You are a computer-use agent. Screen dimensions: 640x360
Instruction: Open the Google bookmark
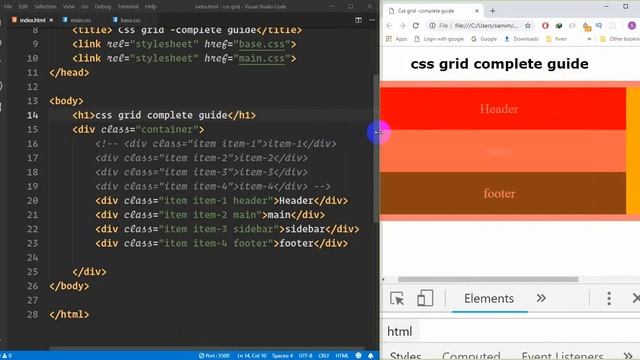[484, 39]
